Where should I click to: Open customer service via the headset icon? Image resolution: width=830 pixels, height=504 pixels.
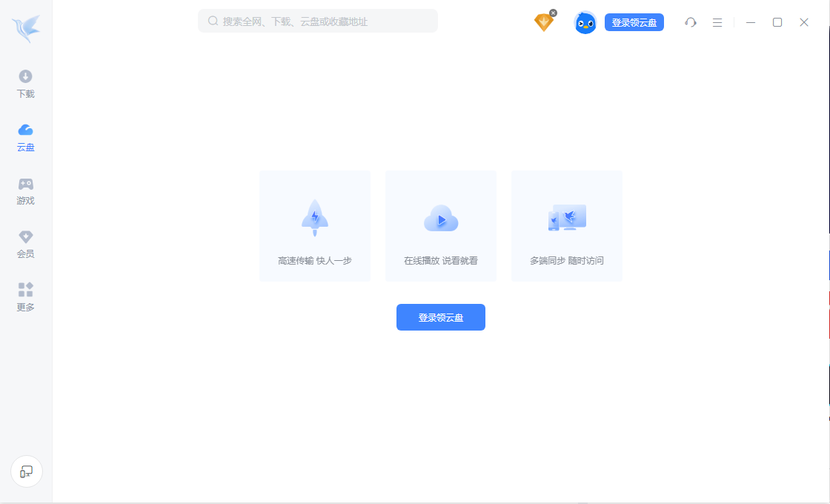pyautogui.click(x=691, y=22)
